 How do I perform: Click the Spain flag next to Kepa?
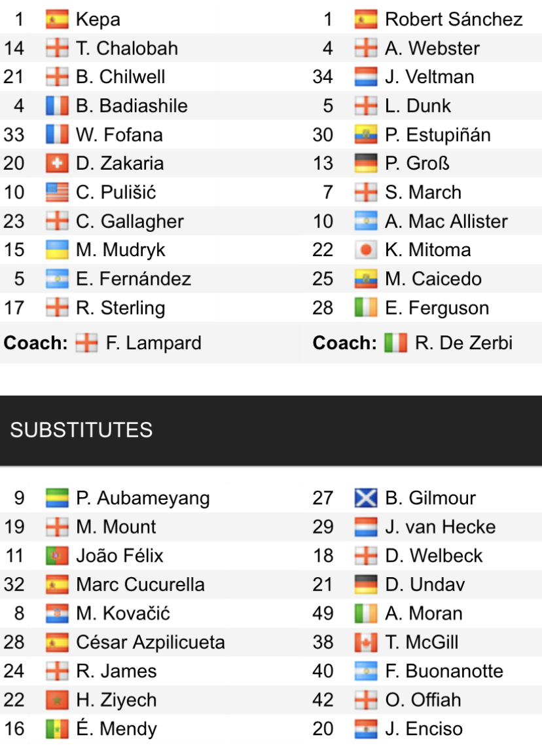pyautogui.click(x=57, y=19)
